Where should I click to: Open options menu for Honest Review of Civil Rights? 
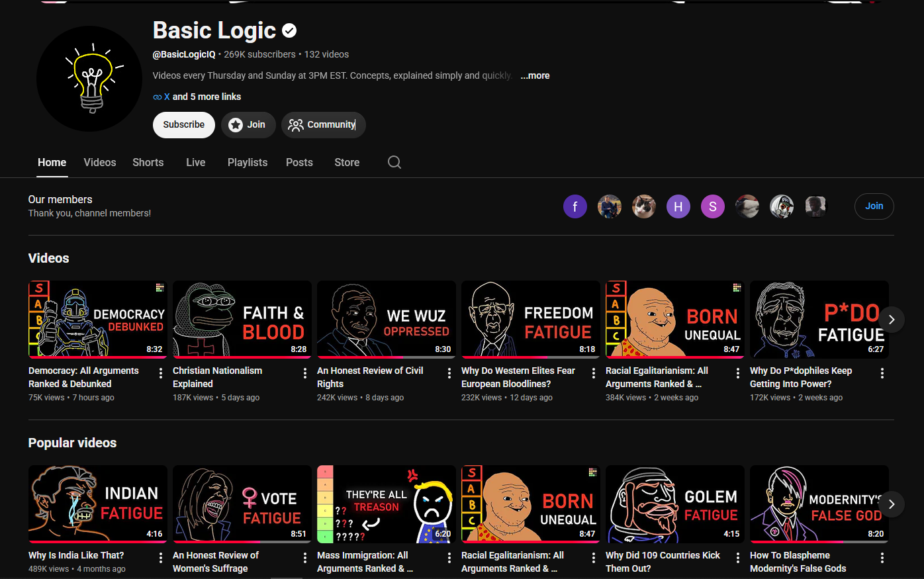[x=449, y=373]
